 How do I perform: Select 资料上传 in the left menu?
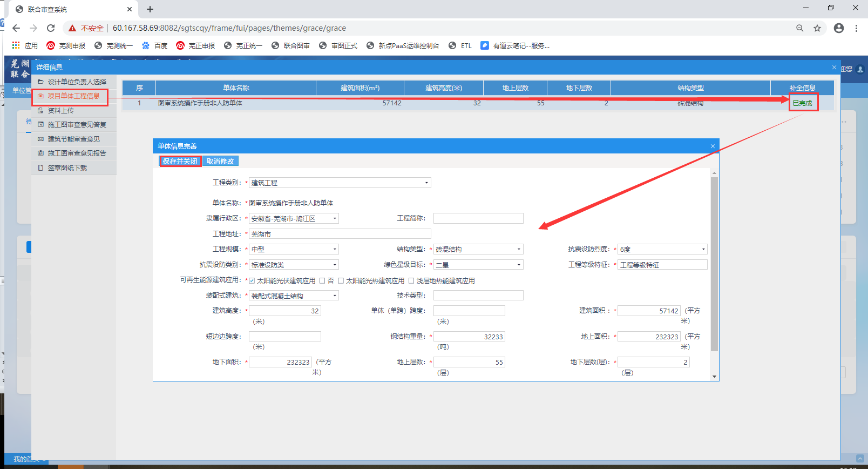coord(60,110)
